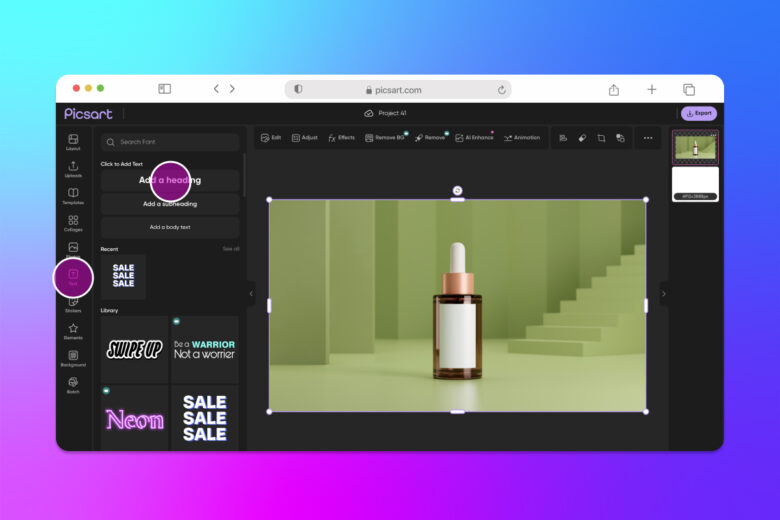The width and height of the screenshot is (780, 520).
Task: Open the Safari share menu
Action: [614, 90]
